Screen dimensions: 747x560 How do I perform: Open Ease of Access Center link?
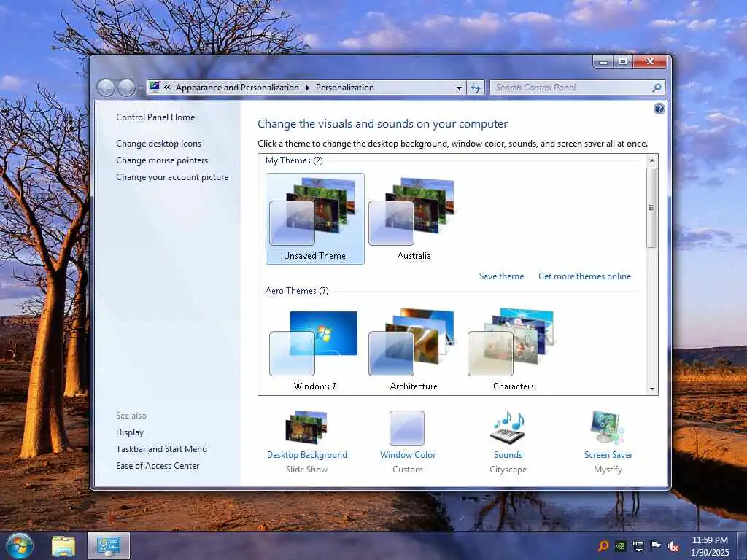[x=158, y=466]
